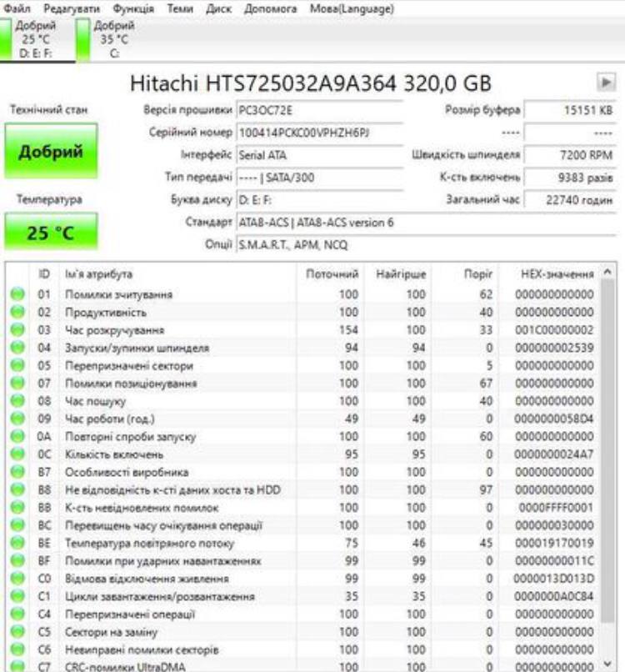
Task: Click status icon for attribute 01
Action: (x=17, y=294)
